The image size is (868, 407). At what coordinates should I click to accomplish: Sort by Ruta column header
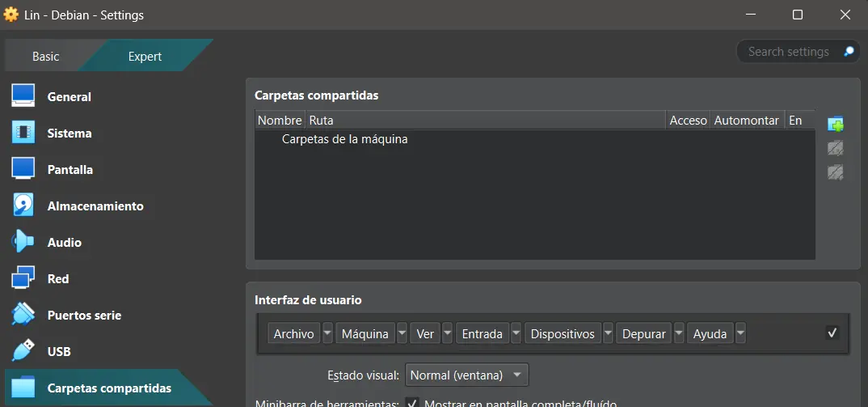coord(486,121)
